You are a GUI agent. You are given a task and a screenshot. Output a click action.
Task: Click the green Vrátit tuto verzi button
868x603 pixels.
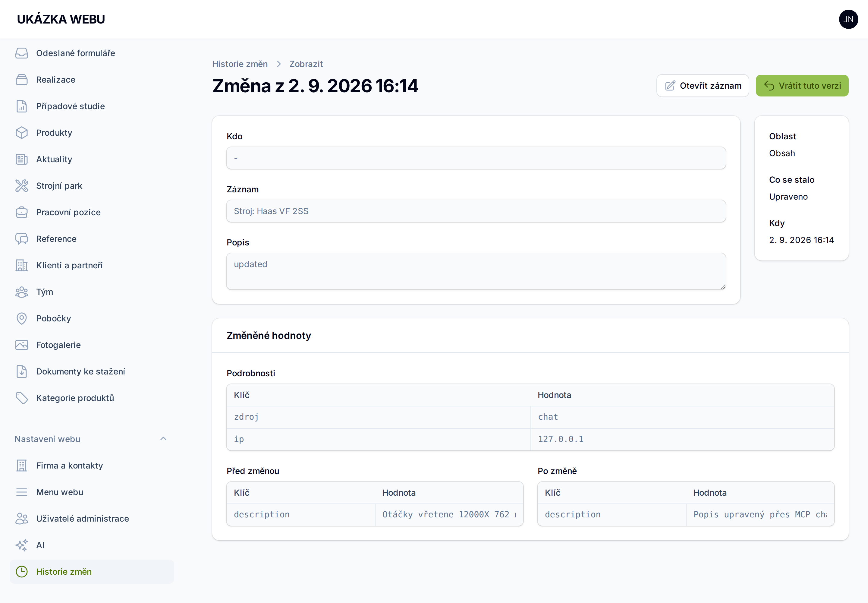coord(802,86)
